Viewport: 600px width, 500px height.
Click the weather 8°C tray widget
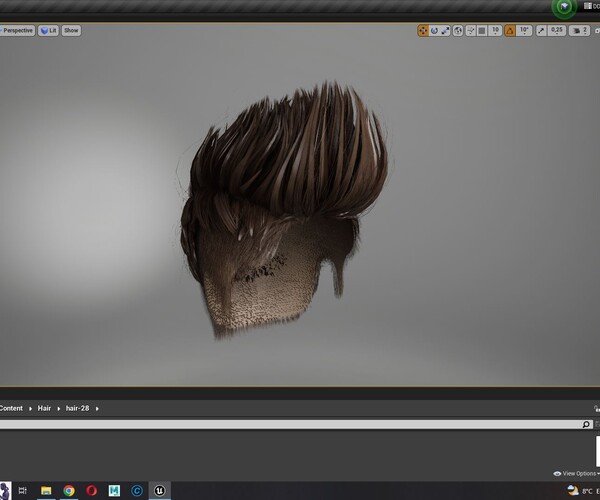583,491
